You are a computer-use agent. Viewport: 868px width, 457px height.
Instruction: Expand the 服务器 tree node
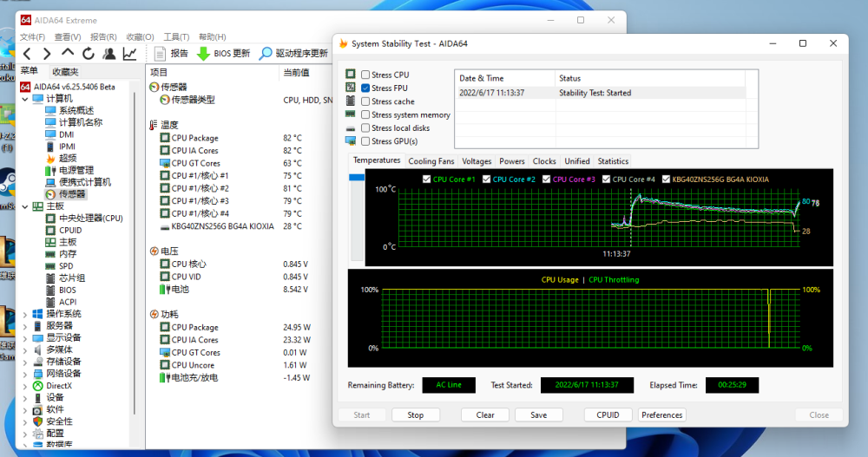click(x=25, y=326)
